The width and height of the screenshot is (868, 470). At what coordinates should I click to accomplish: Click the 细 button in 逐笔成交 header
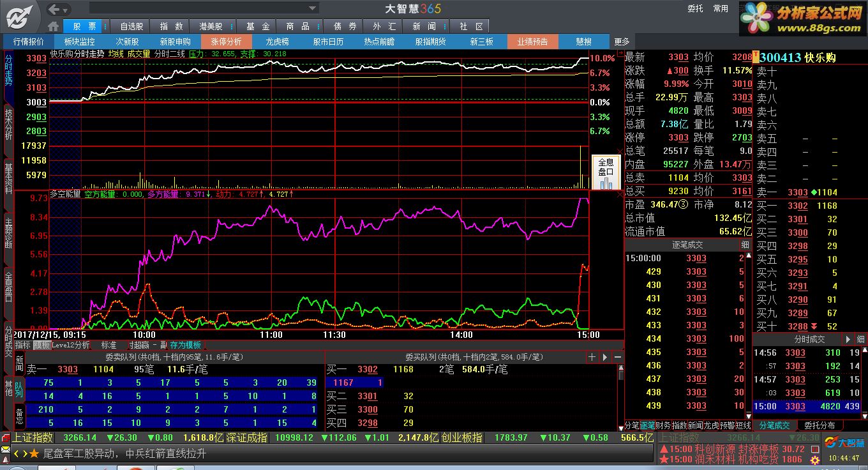click(x=745, y=245)
